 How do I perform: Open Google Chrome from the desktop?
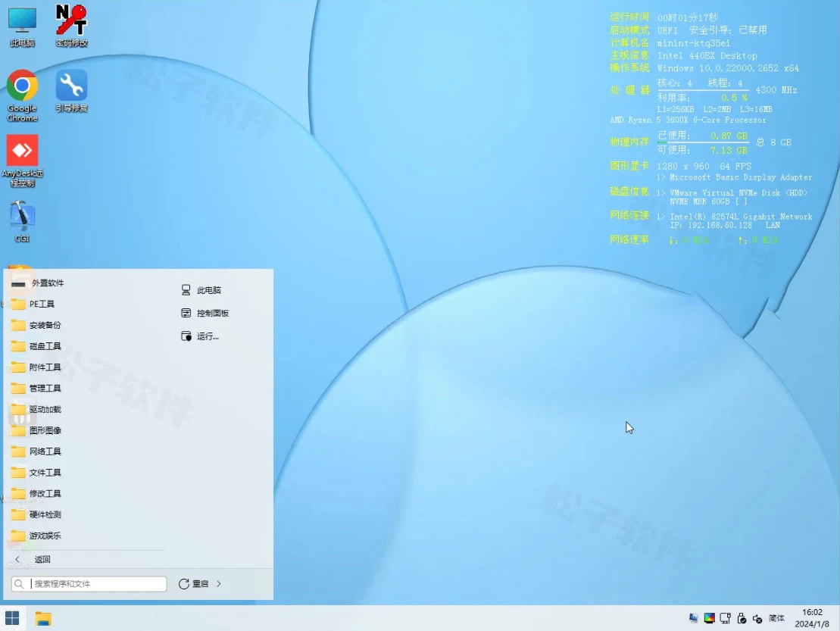click(22, 96)
